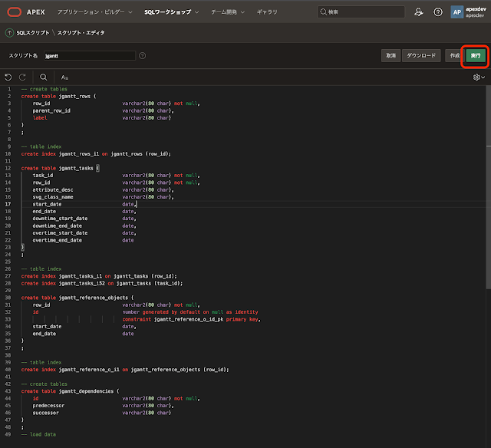Click the magnifier icon in search box
The height and width of the screenshot is (448, 491).
coord(323,12)
